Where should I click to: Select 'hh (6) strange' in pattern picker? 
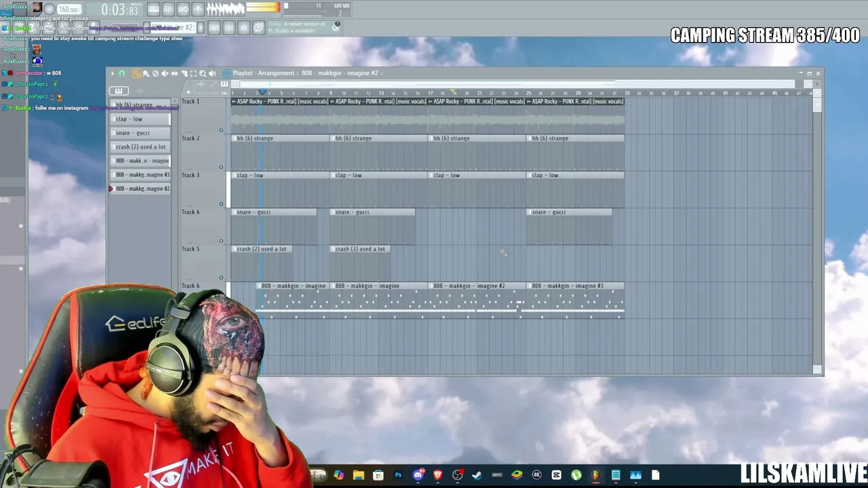[x=140, y=105]
